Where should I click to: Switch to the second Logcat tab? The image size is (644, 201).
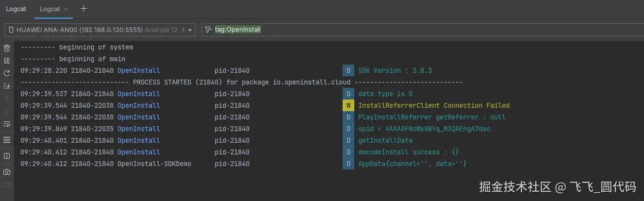[x=50, y=9]
